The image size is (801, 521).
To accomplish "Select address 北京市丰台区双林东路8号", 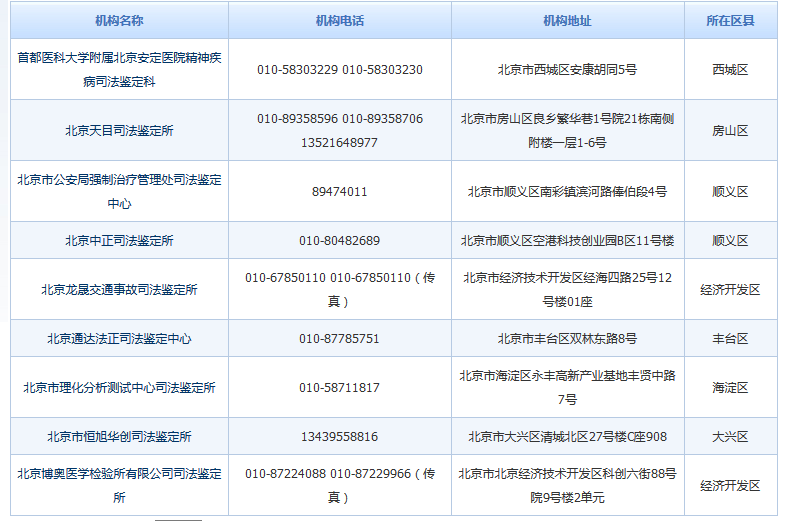I will 567,339.
